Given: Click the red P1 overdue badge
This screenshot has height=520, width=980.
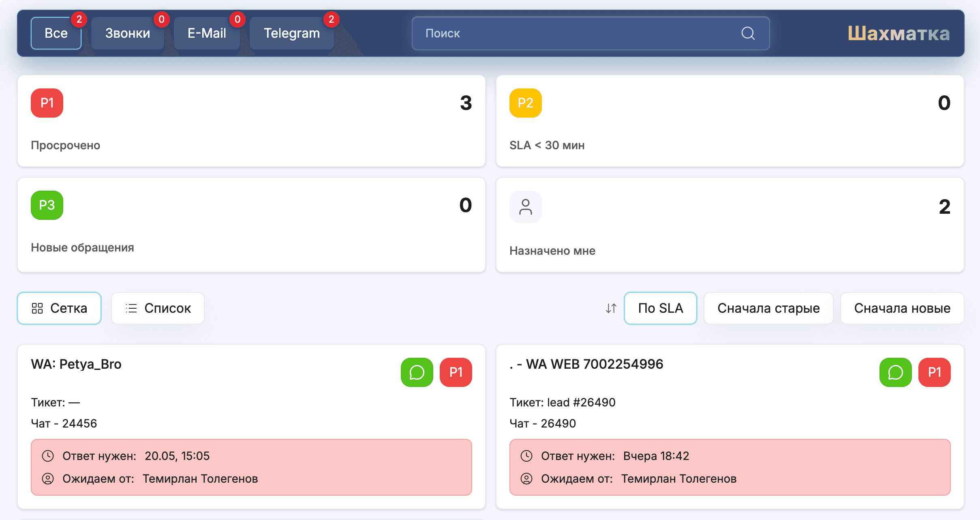Looking at the screenshot, I should tap(47, 103).
